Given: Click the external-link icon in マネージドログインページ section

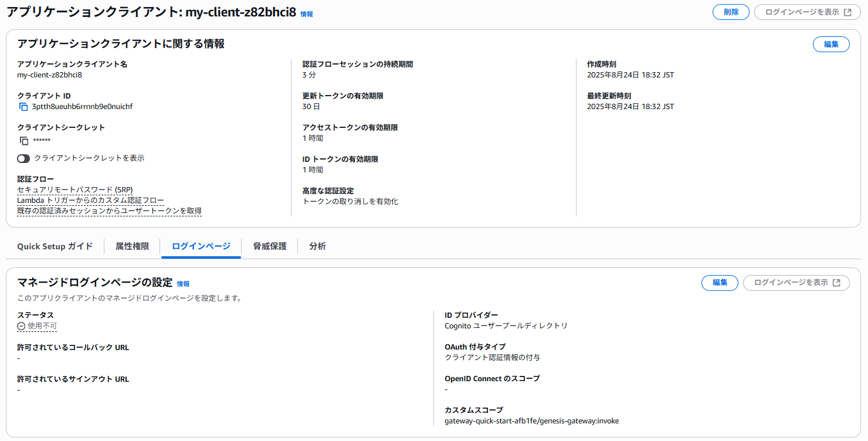Looking at the screenshot, I should coord(838,283).
